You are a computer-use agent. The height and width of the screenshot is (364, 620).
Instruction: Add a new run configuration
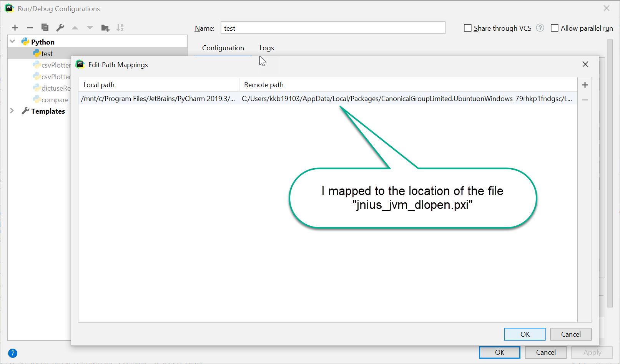coord(15,28)
